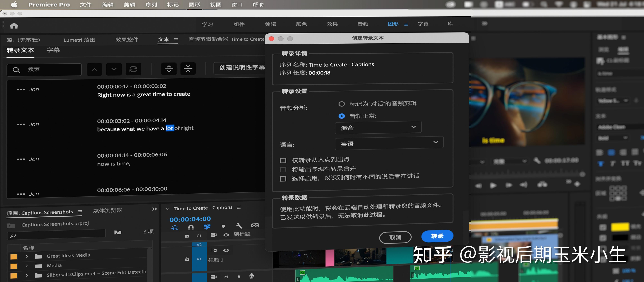Go to the Home screen icon
Screen dimensions: 644x282
point(14,25)
